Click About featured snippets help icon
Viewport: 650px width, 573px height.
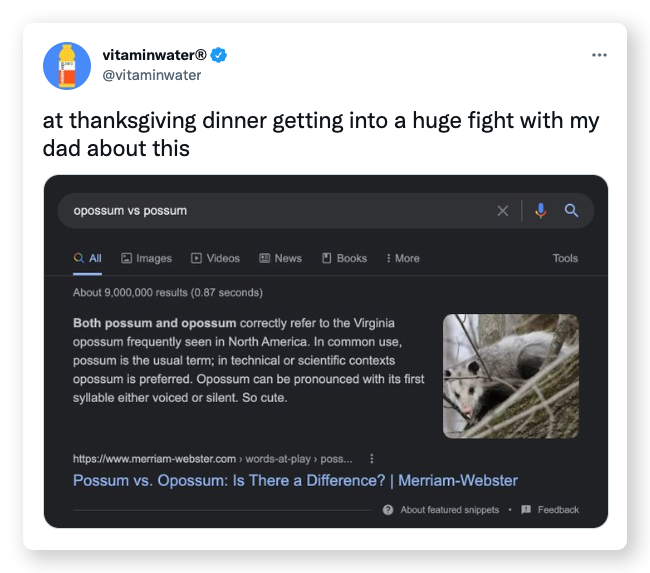(388, 510)
